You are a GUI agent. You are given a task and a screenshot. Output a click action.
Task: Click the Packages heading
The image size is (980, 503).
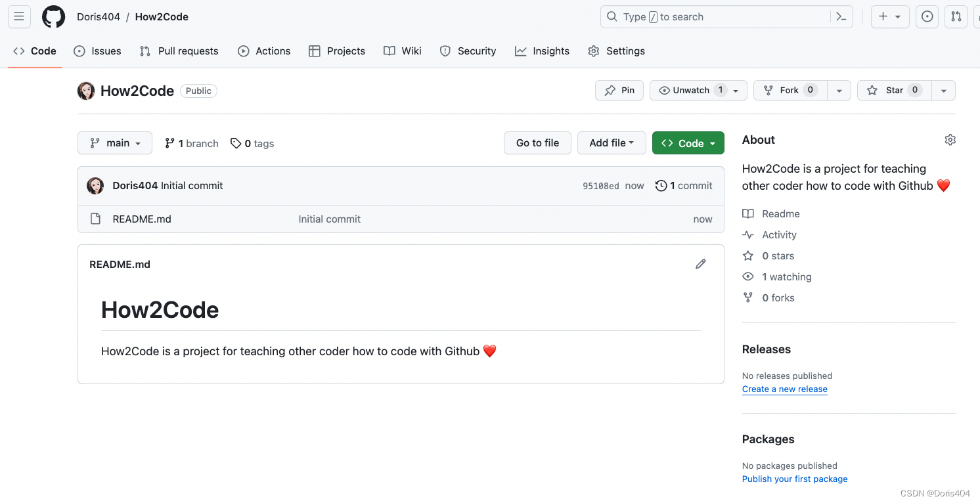768,439
